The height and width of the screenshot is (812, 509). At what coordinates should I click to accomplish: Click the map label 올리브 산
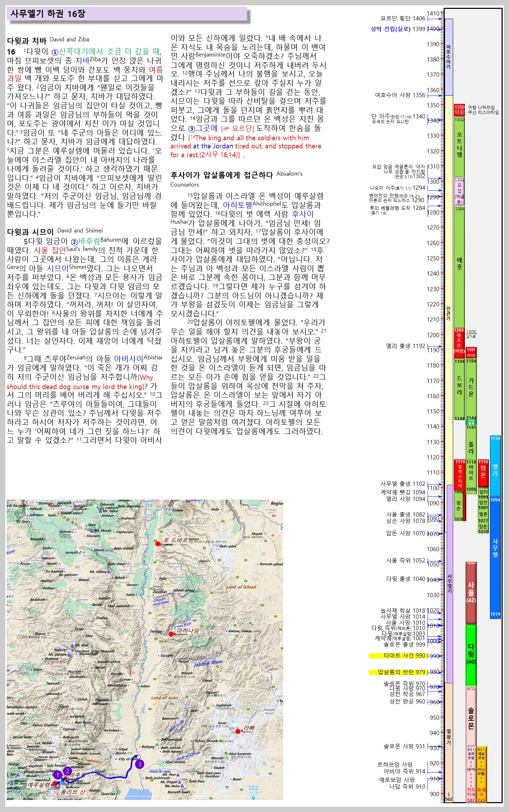[x=73, y=792]
